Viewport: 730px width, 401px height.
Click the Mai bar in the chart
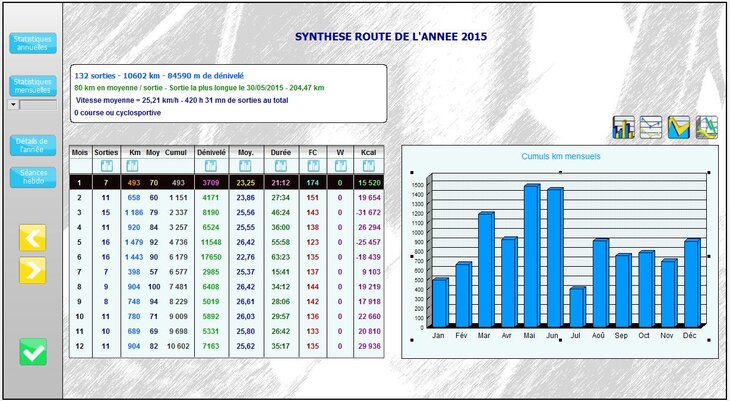click(531, 255)
